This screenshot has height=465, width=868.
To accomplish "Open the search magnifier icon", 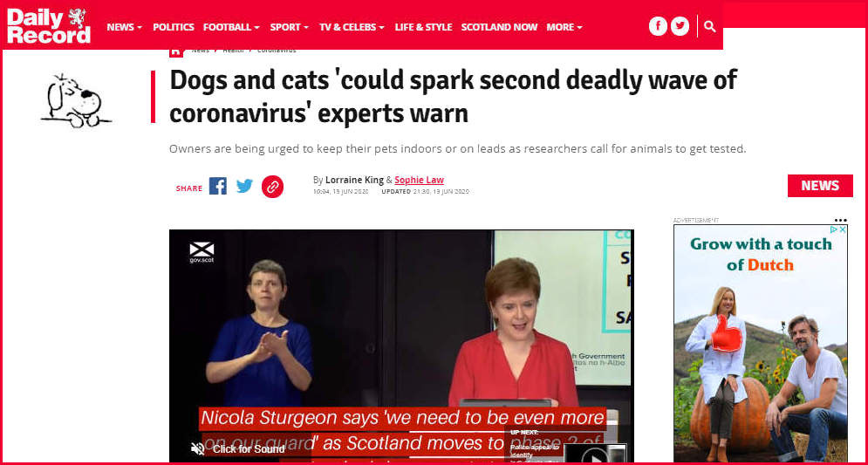I will [710, 26].
